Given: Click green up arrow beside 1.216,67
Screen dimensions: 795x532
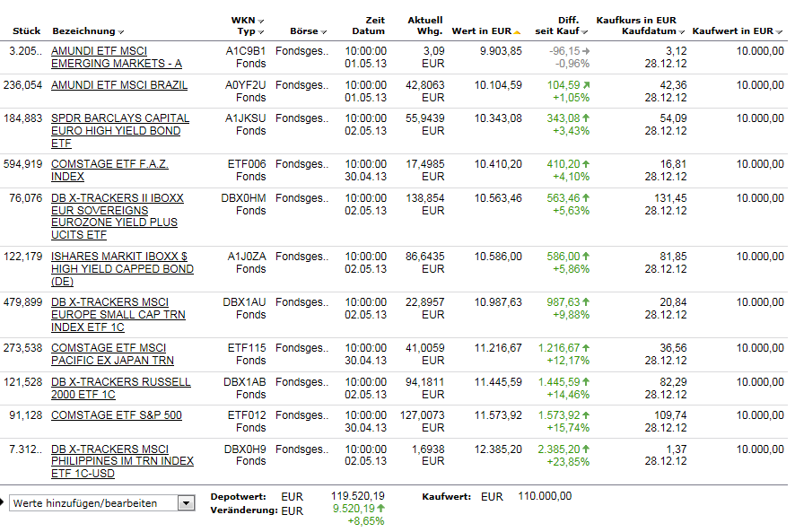Looking at the screenshot, I should 586,348.
